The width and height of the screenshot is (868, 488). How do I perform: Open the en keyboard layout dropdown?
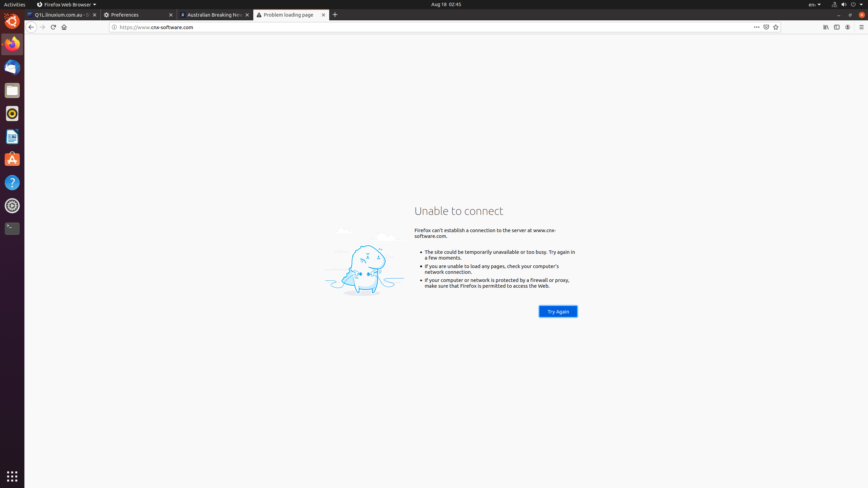(814, 4)
